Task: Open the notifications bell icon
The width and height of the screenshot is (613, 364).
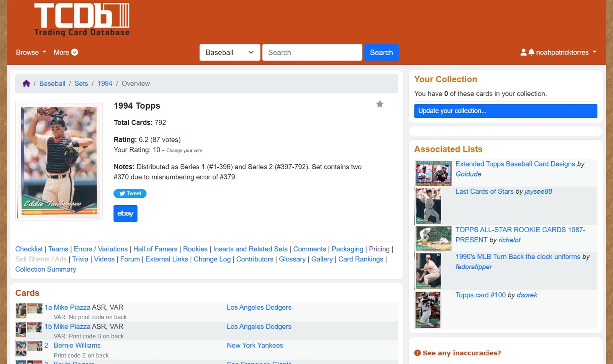Action: (x=531, y=52)
